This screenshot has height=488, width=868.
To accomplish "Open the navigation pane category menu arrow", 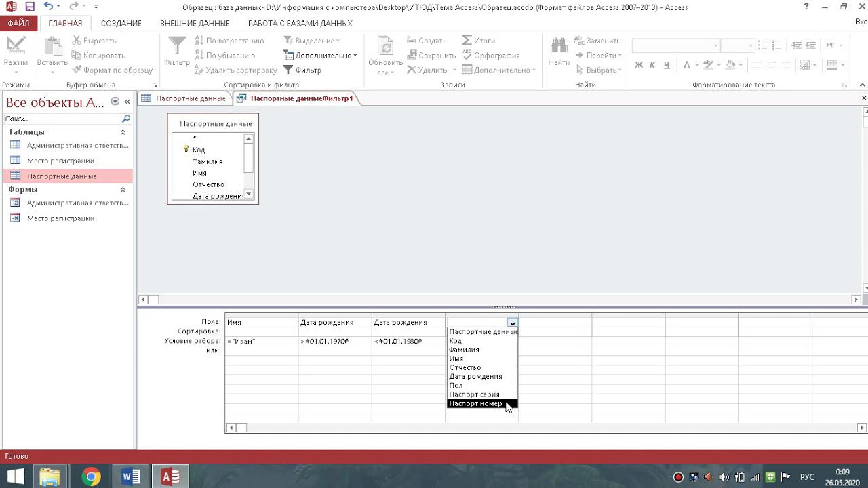I will pyautogui.click(x=115, y=102).
